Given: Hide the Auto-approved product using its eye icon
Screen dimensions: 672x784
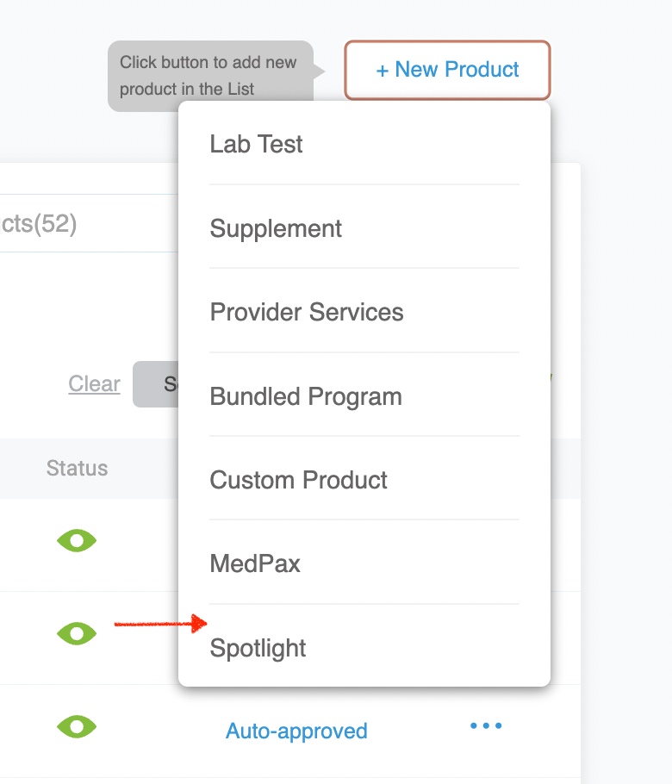Looking at the screenshot, I should [x=77, y=727].
